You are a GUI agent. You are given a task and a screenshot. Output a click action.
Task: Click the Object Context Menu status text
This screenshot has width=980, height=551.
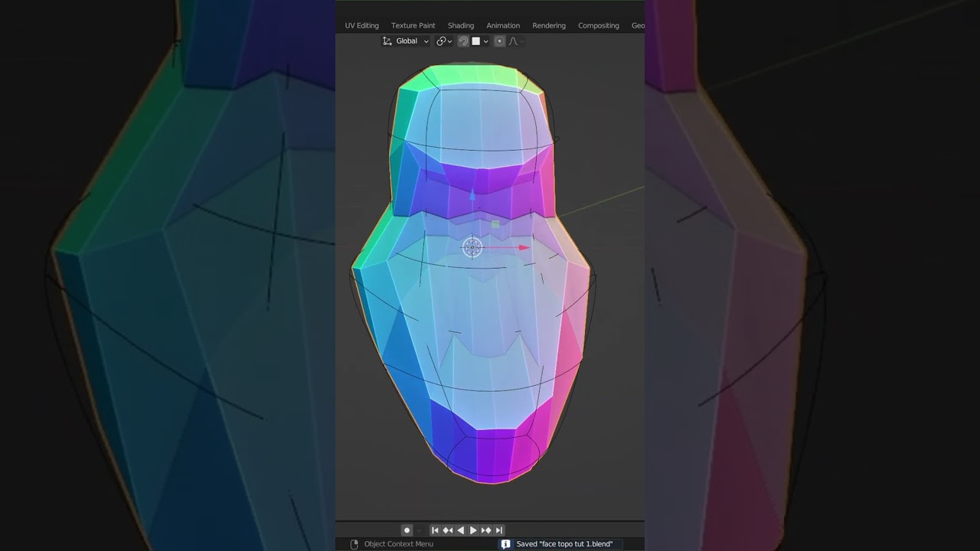click(x=399, y=544)
